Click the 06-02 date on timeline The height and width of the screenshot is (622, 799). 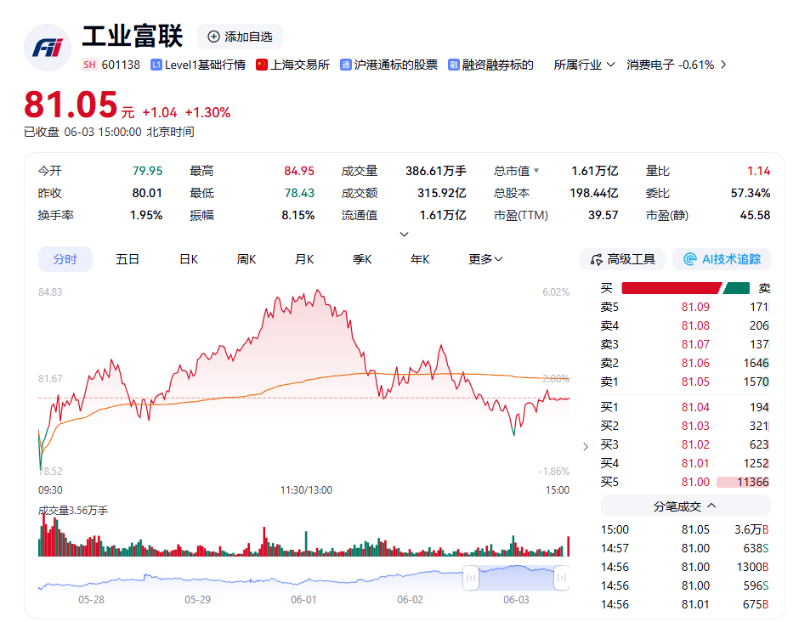tap(410, 600)
